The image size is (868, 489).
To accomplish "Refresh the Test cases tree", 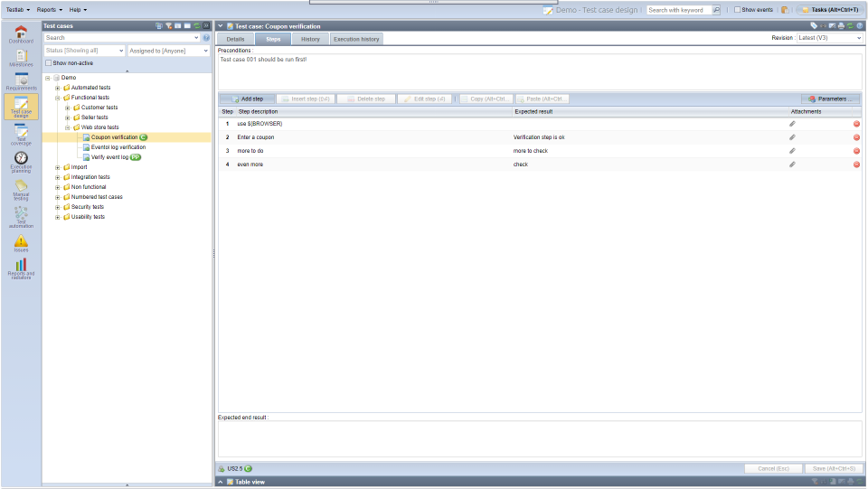I will pos(196,26).
